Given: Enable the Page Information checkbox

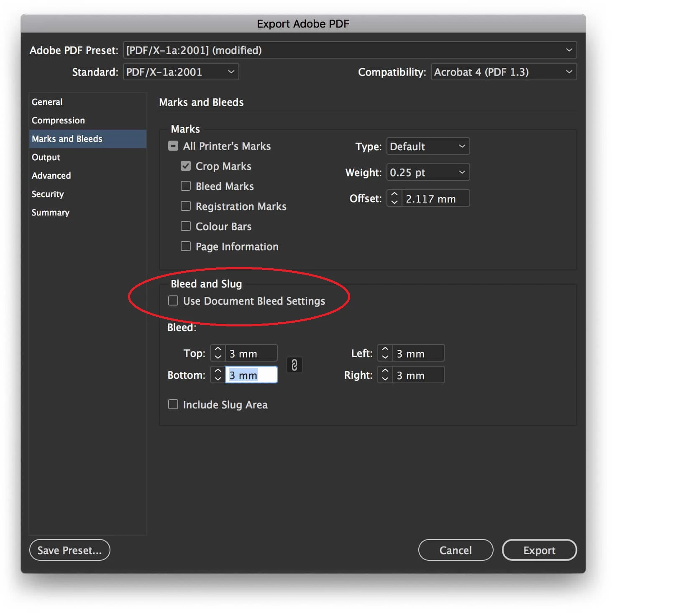Looking at the screenshot, I should point(186,246).
